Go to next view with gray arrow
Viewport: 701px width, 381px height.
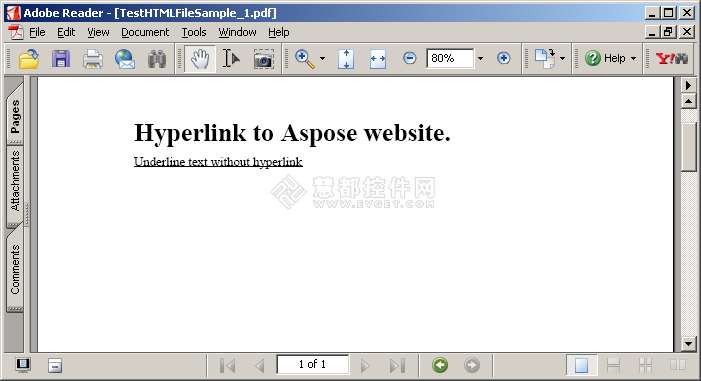472,365
